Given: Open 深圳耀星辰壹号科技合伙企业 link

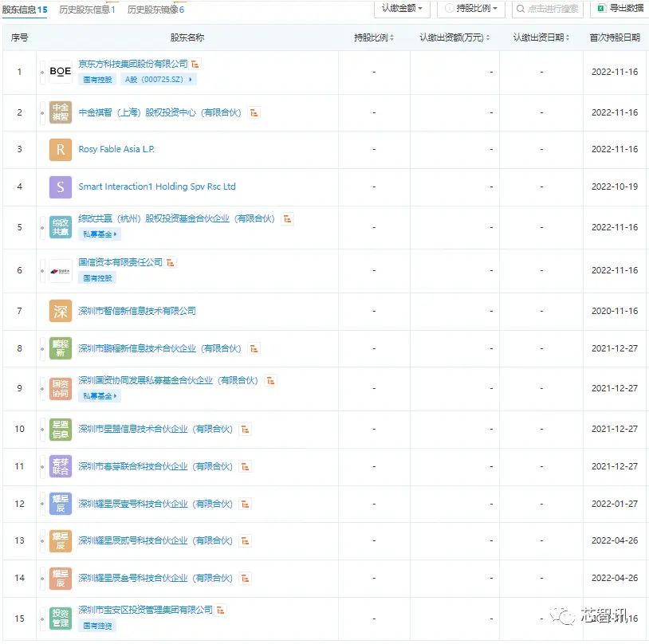Looking at the screenshot, I should click(x=155, y=504).
